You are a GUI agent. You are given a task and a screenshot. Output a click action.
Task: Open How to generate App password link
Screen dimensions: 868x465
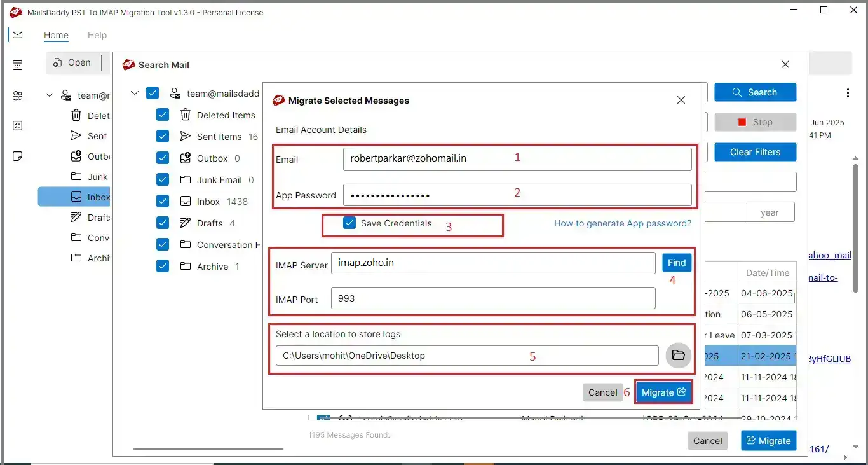click(x=622, y=223)
